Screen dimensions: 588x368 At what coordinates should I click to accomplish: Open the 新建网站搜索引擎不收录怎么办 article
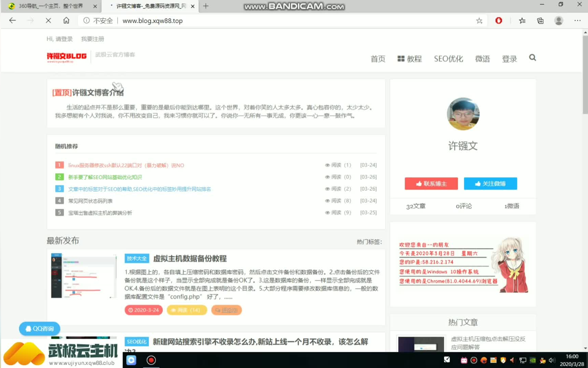[260, 342]
